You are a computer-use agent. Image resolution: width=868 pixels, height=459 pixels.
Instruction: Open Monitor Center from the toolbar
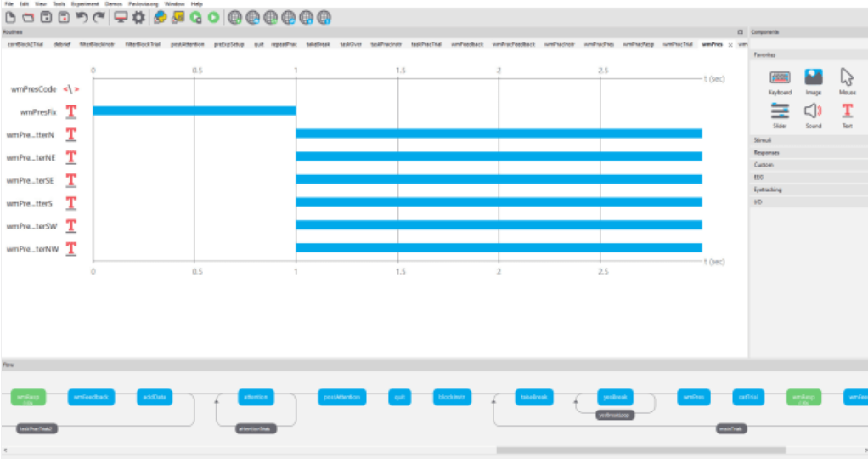pos(121,17)
